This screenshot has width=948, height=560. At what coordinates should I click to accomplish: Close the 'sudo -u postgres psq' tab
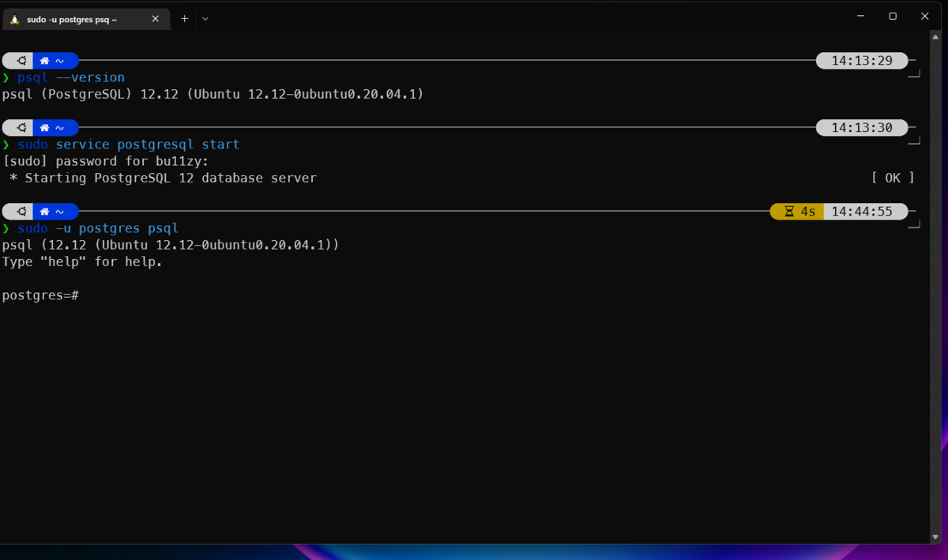tap(156, 17)
